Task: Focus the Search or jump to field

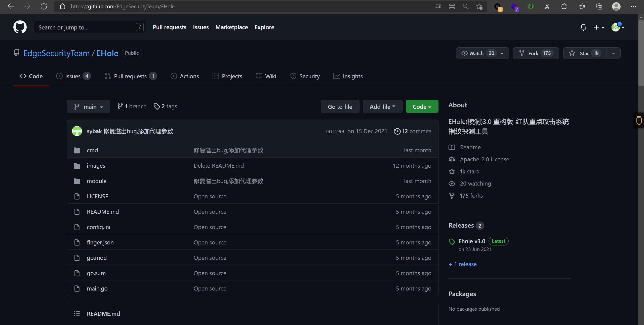Action: point(90,27)
